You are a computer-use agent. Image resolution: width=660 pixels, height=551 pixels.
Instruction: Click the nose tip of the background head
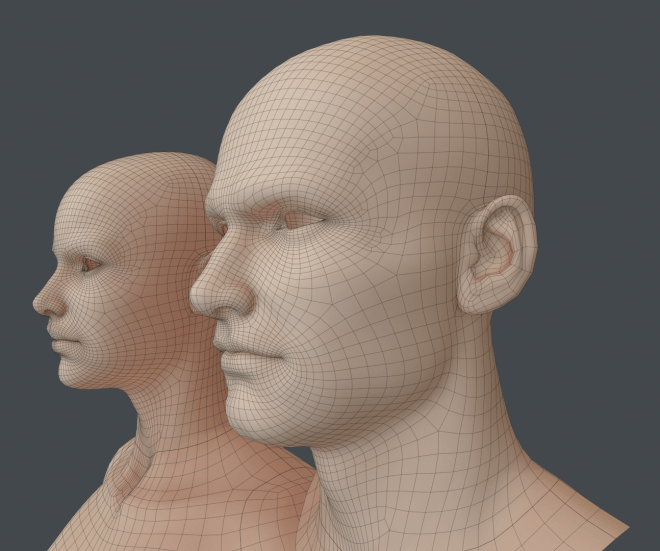coord(41,304)
